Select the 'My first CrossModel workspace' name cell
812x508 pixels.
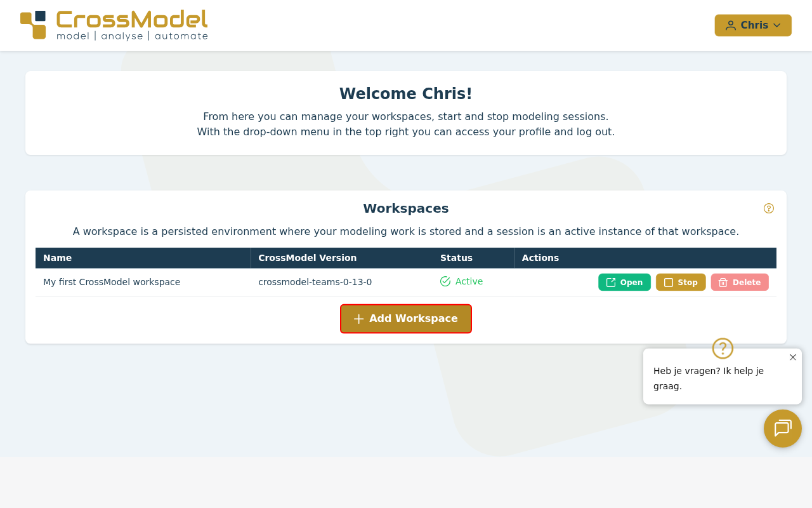pos(112,282)
